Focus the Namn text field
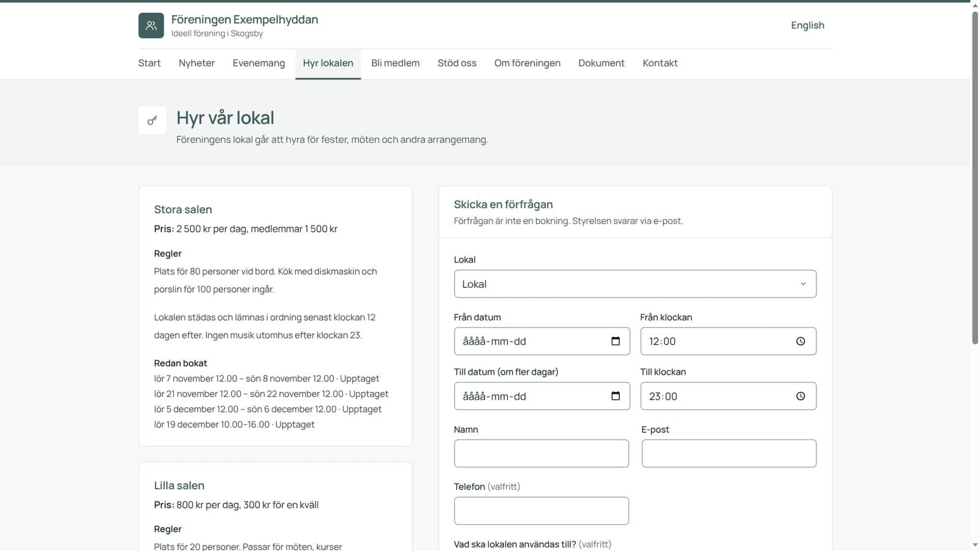Screen dimensions: 980x551 pos(541,454)
